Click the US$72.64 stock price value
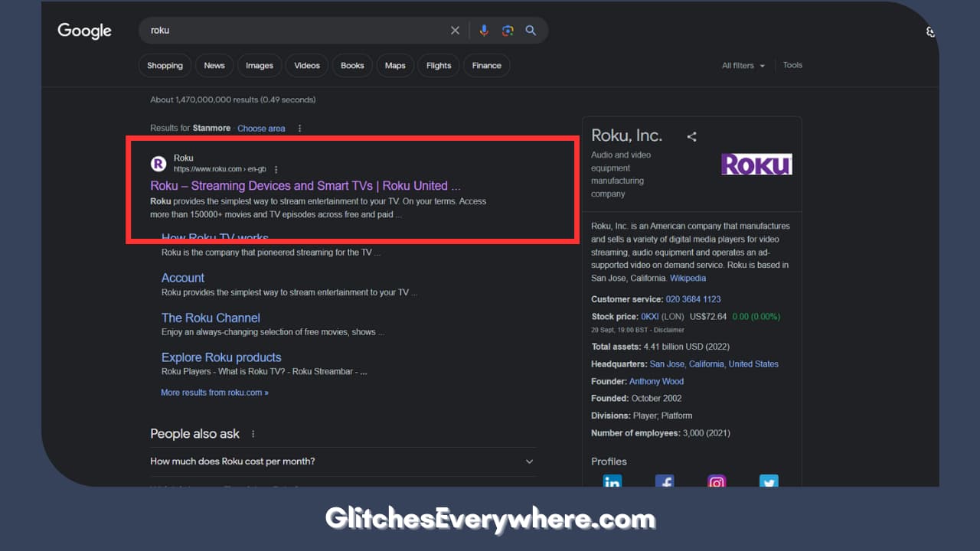 pos(707,317)
